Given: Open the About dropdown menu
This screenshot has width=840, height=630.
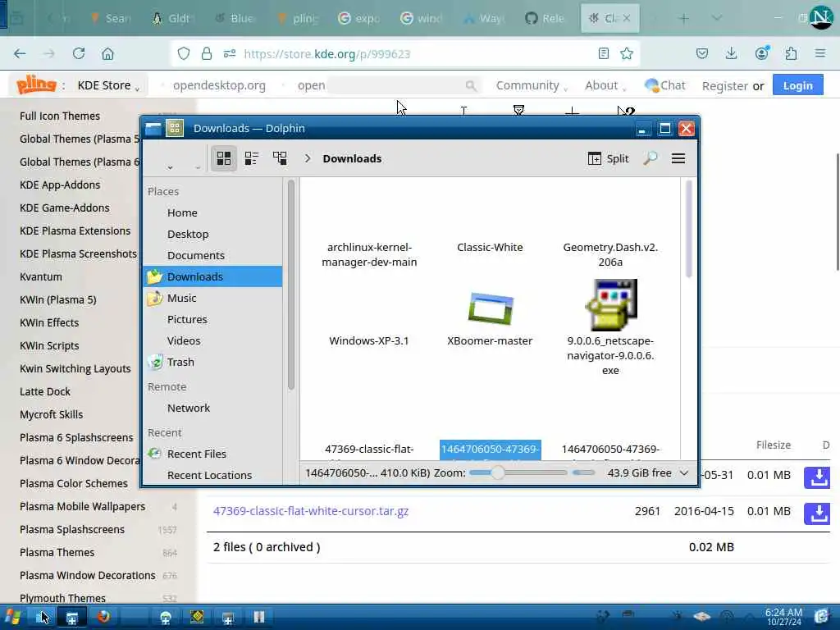Looking at the screenshot, I should (x=605, y=85).
